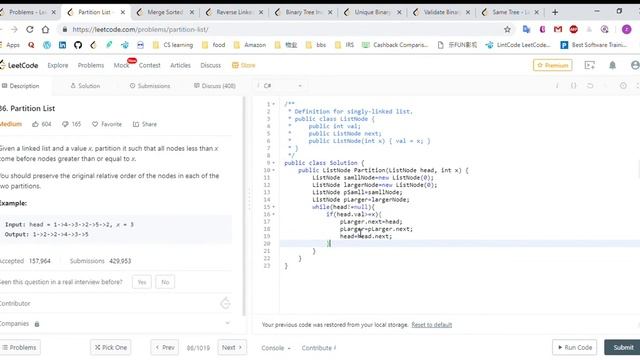Switch to the Same Tree browser tab
This screenshot has width=640, height=360.
click(x=510, y=12)
